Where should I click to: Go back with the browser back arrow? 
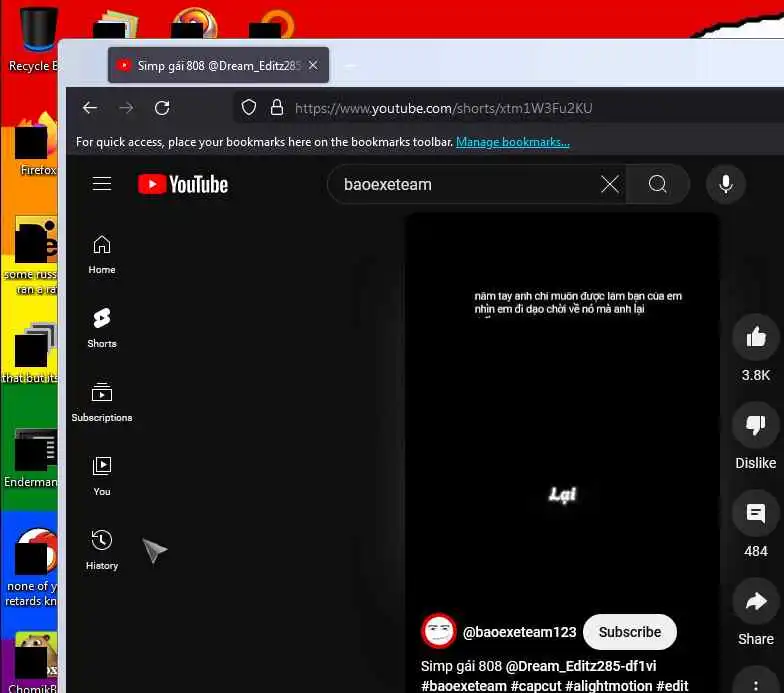90,108
